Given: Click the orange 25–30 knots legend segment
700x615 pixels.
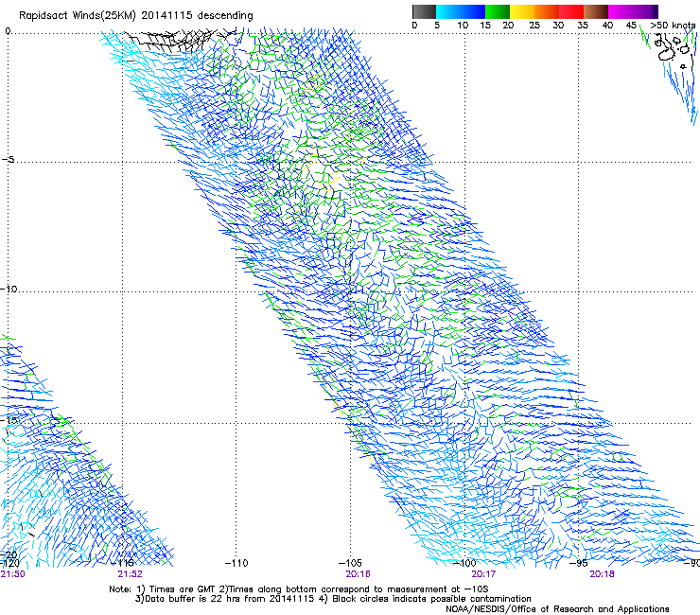Looking at the screenshot, I should point(547,11).
